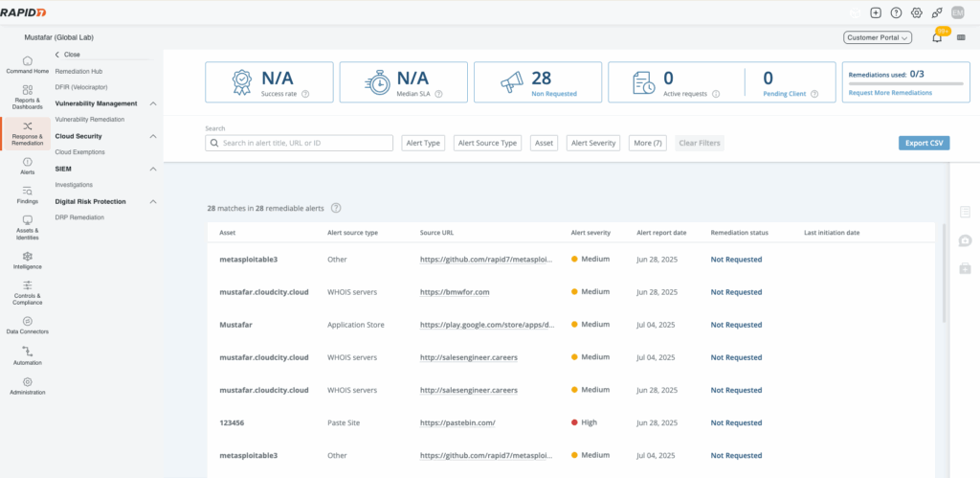Show info for Median SLA
Image resolution: width=980 pixels, height=478 pixels.
click(x=438, y=94)
